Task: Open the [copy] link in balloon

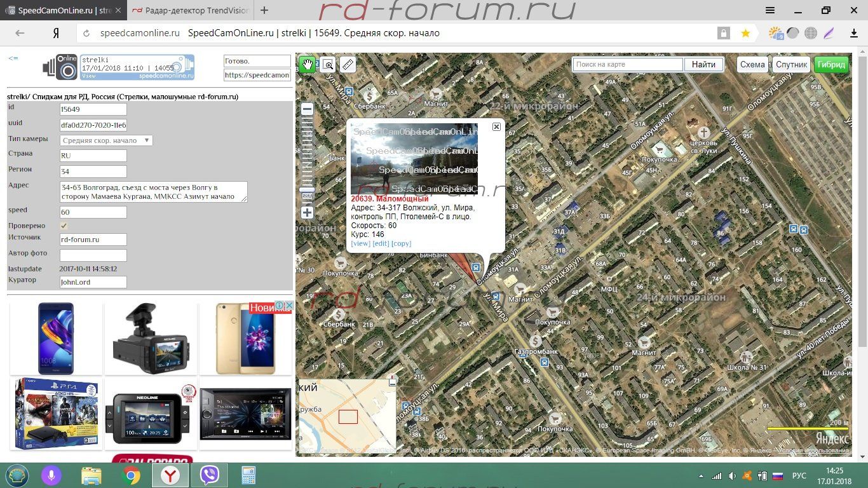Action: click(x=401, y=243)
